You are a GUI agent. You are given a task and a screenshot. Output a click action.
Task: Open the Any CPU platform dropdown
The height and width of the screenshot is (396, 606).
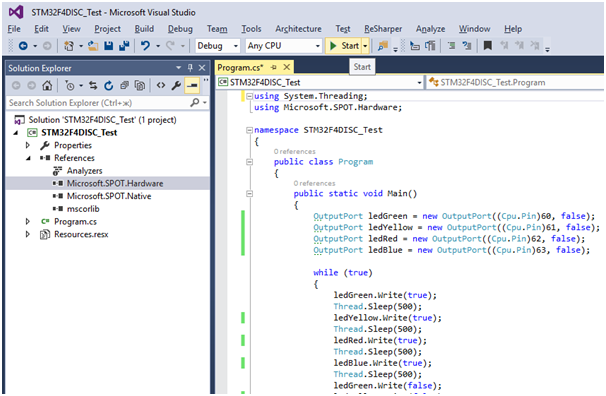coord(284,46)
